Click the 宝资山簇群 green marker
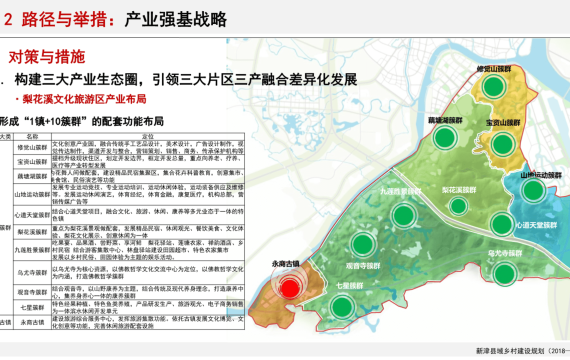Viewport: 570px width, 360px height. click(502, 144)
